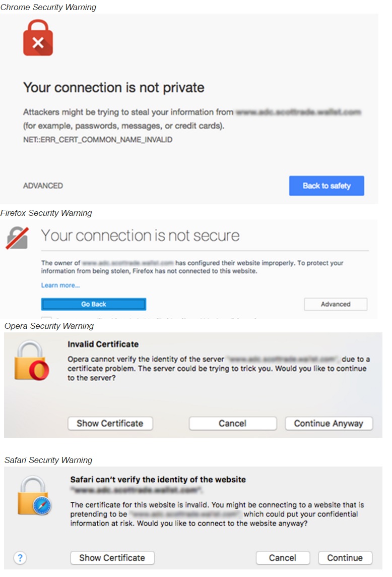
Task: Click the Safari padlock compass icon
Action: pos(34,495)
